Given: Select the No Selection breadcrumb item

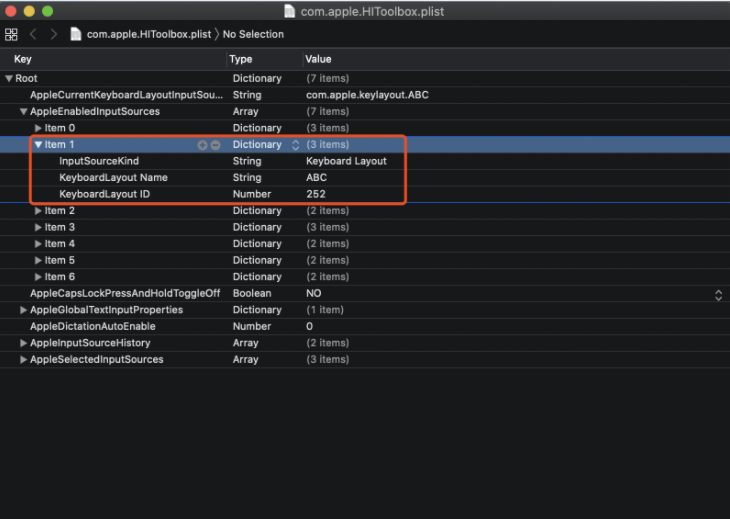Looking at the screenshot, I should tap(253, 34).
